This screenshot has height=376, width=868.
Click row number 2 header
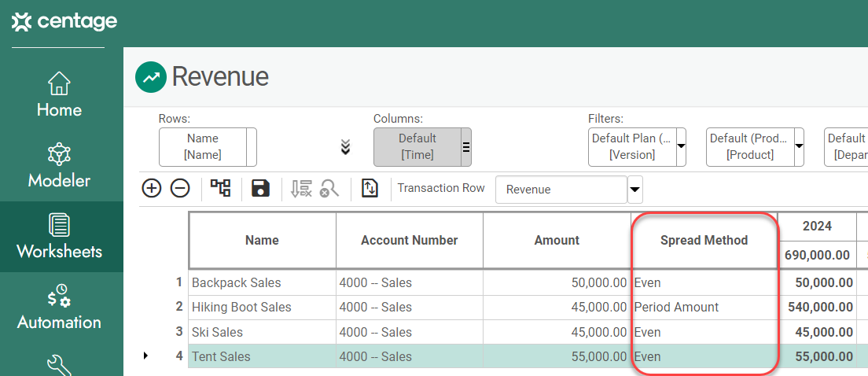coord(178,308)
